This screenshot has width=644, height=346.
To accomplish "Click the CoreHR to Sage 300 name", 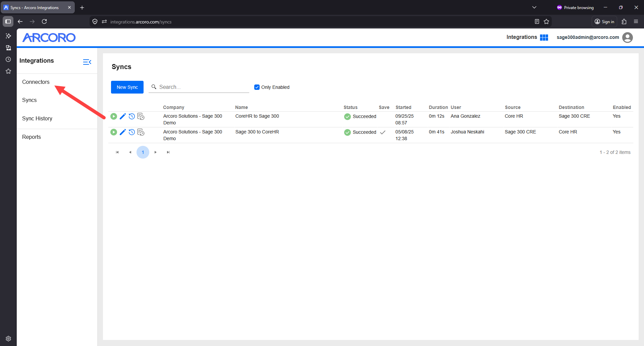I will [x=257, y=116].
